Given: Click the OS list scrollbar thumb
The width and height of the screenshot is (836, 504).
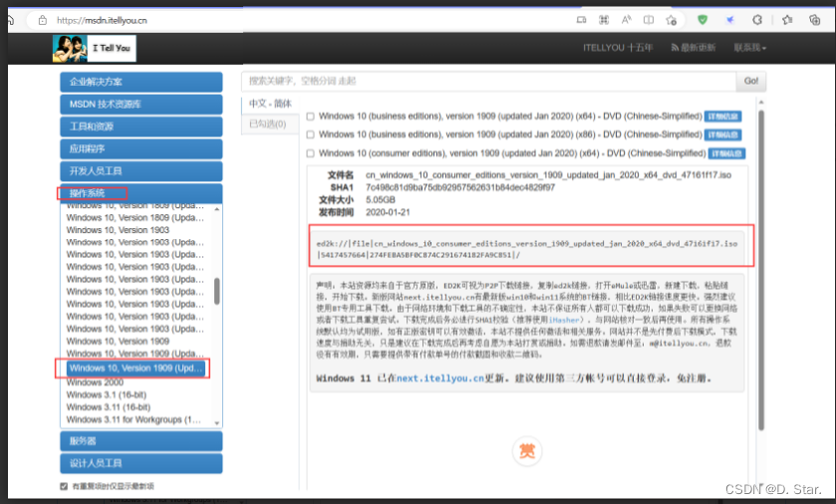Looking at the screenshot, I should 217,292.
